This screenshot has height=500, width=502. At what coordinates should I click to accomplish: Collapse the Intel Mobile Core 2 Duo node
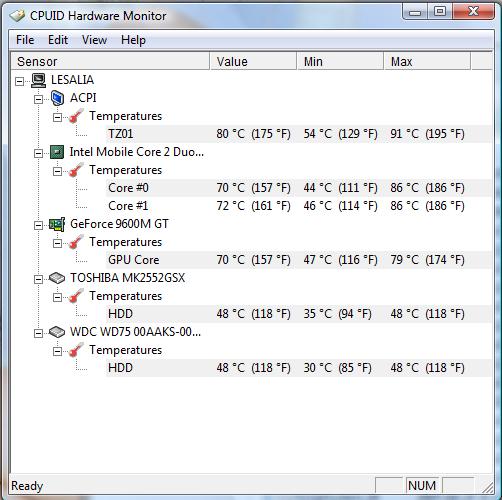tap(39, 153)
